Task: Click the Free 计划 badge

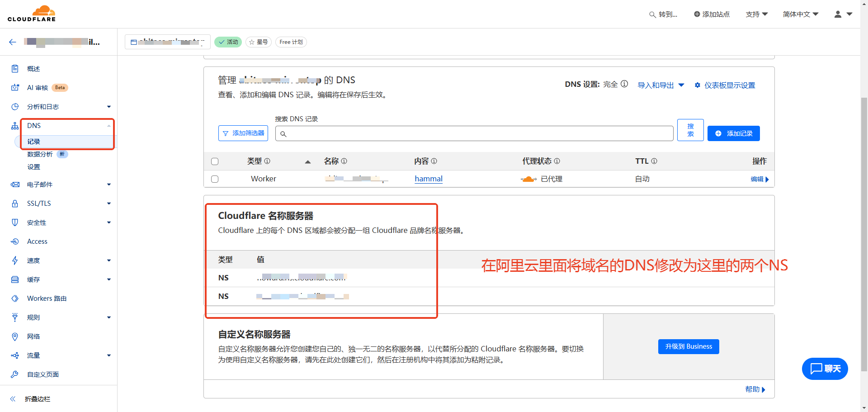Action: coord(291,42)
